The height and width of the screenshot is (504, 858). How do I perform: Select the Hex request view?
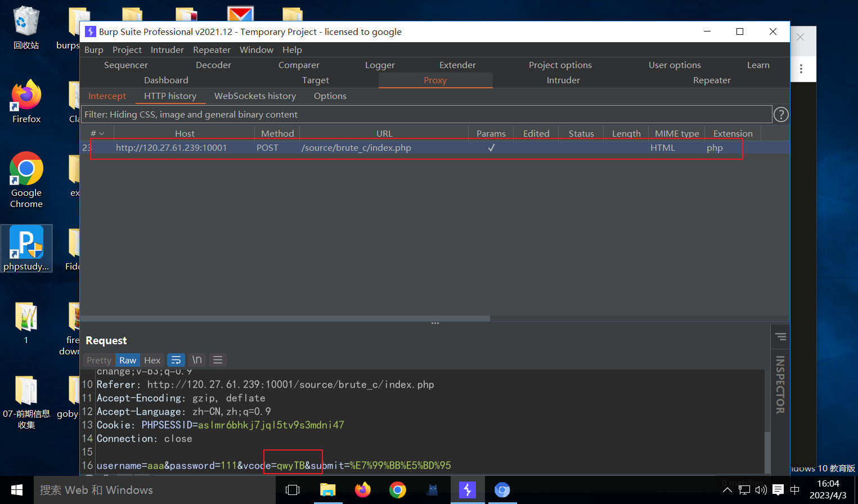(x=152, y=360)
